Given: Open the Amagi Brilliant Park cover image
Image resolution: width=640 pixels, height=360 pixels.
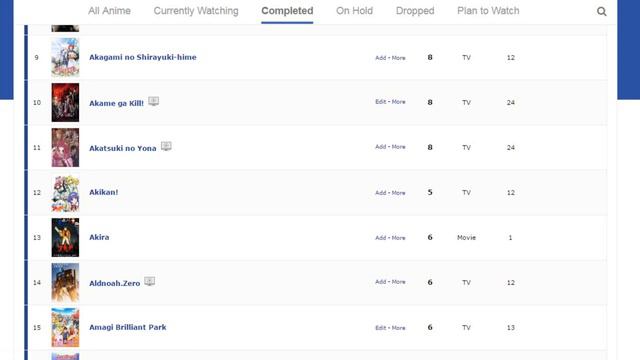Looking at the screenshot, I should click(x=65, y=327).
